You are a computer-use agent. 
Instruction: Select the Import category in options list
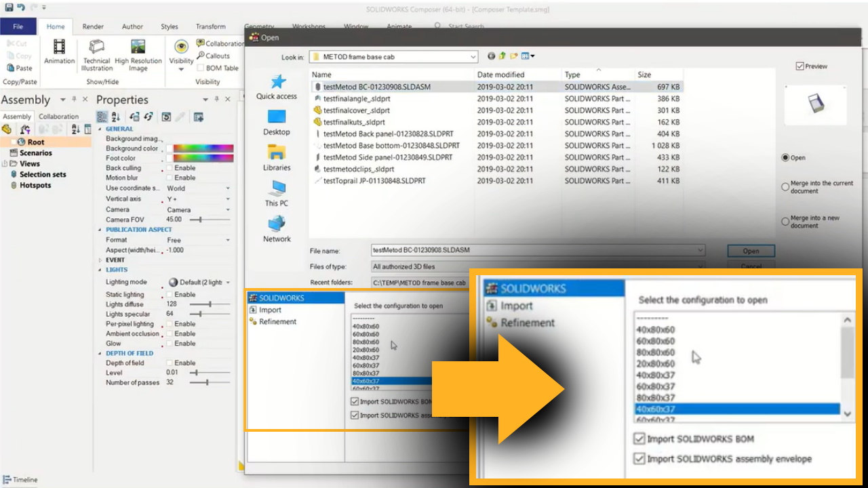point(270,310)
